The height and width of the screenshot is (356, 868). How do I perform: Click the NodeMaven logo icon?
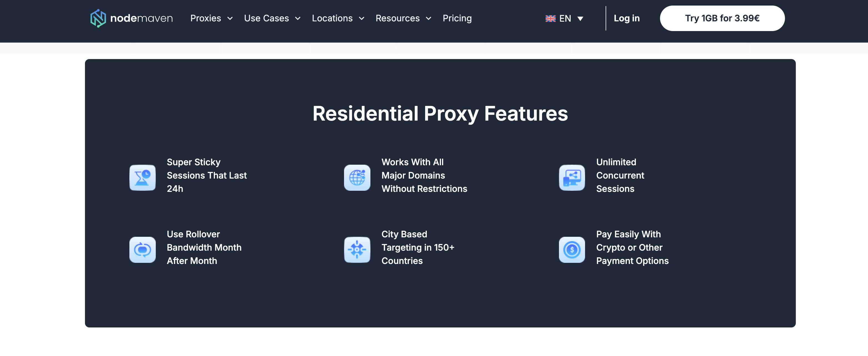pyautogui.click(x=98, y=18)
